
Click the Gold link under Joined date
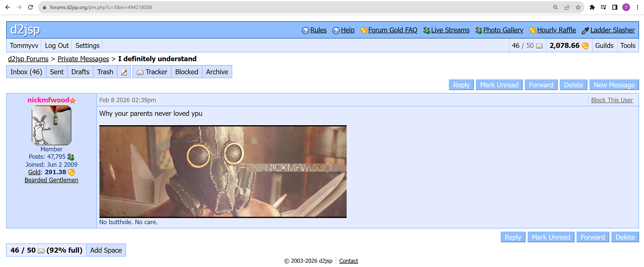(x=34, y=172)
